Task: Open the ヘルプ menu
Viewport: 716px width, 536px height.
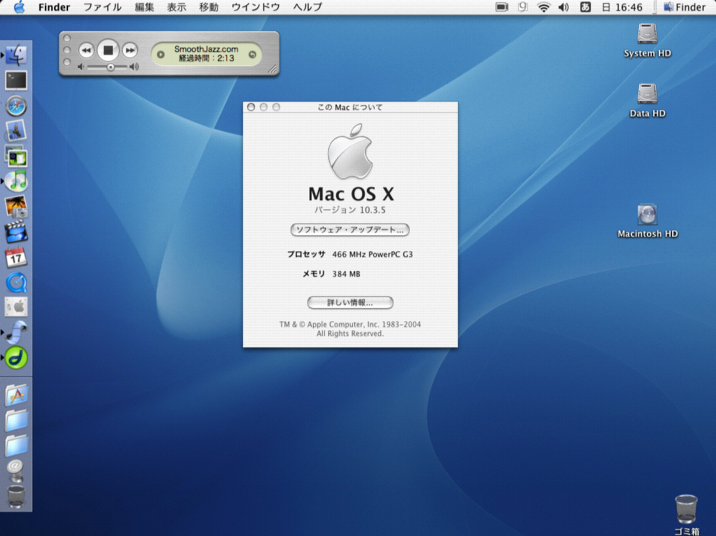Action: tap(307, 7)
